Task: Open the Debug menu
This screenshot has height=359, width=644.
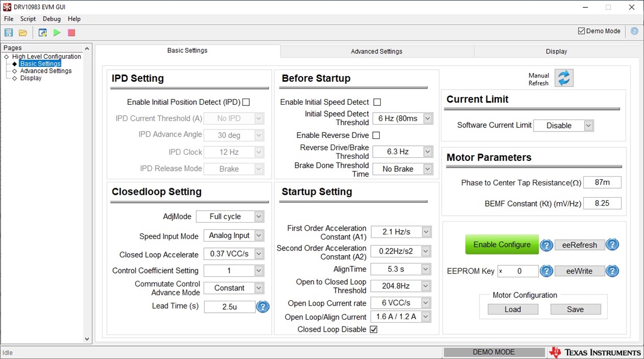Action: 52,19
